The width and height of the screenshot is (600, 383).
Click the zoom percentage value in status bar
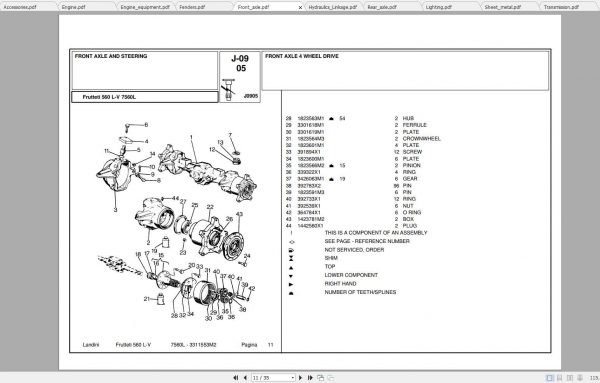595,378
